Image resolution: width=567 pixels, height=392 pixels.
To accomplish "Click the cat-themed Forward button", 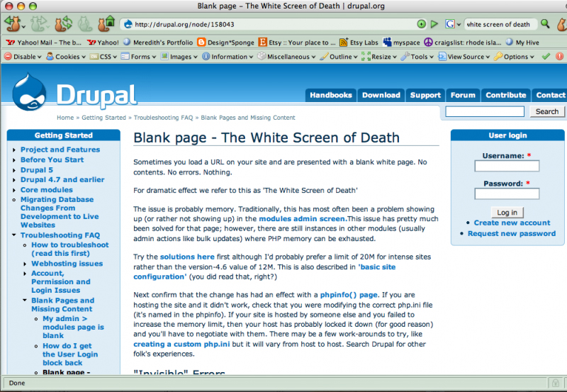I will pos(38,24).
